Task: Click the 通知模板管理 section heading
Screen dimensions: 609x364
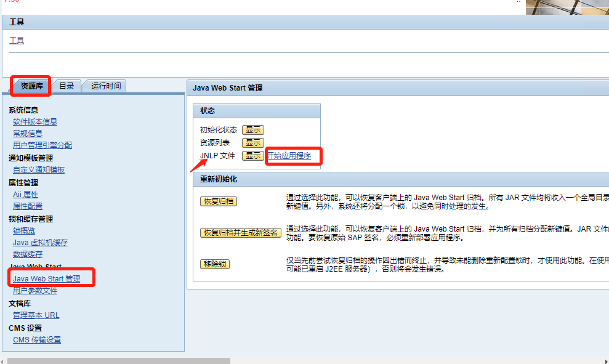Action: point(31,158)
